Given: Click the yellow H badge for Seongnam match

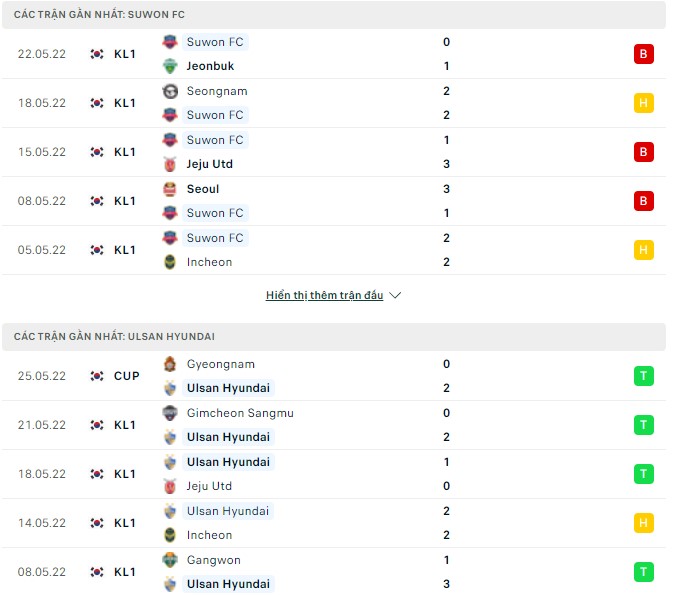Looking at the screenshot, I should pos(643,103).
